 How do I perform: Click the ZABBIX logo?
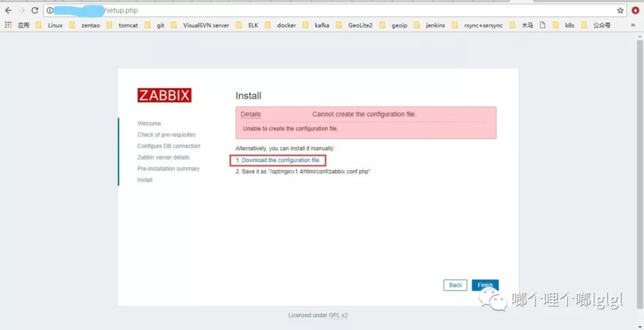click(165, 95)
